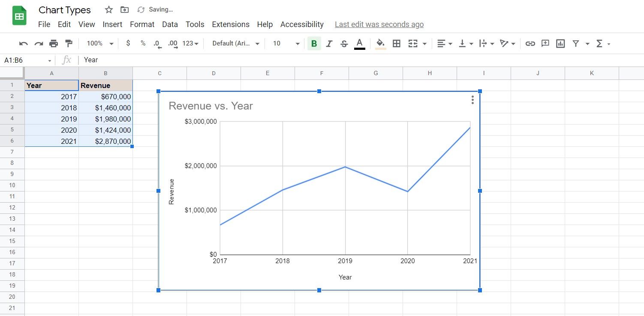Open the font size 10 dropdown

click(x=286, y=43)
